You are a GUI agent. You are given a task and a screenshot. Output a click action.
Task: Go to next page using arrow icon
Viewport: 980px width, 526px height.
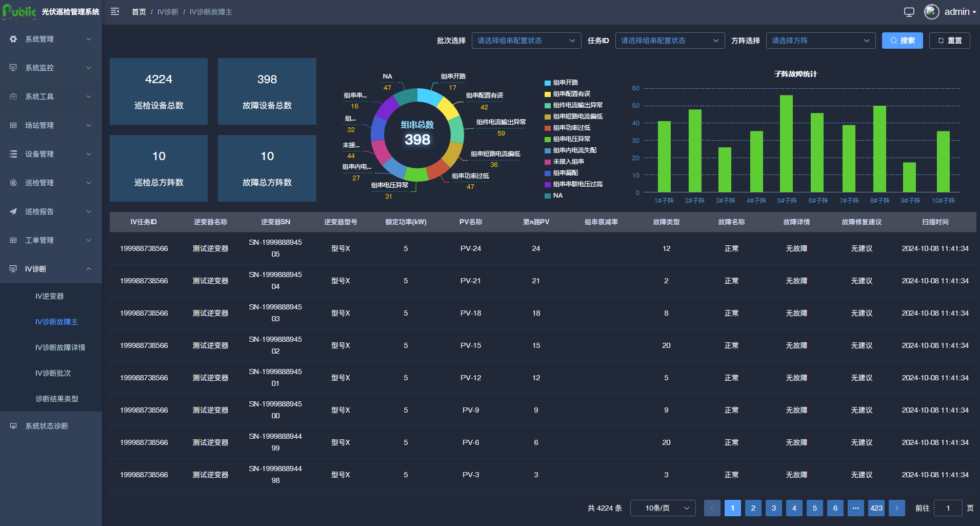tap(896, 508)
